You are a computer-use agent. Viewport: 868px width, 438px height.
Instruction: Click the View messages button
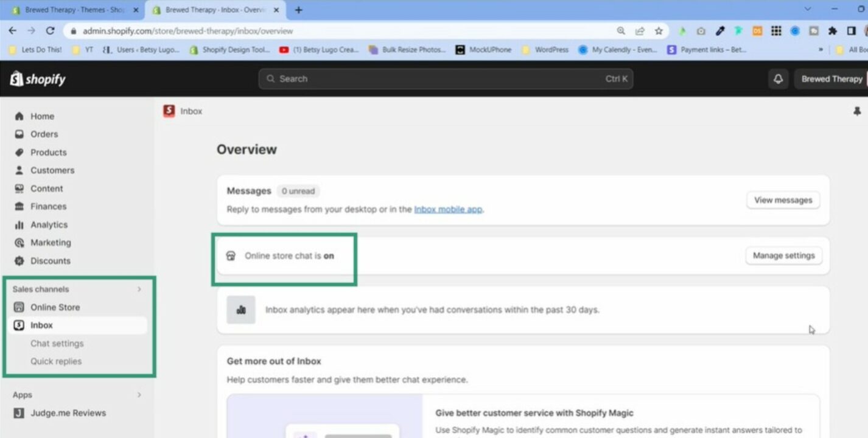point(783,200)
